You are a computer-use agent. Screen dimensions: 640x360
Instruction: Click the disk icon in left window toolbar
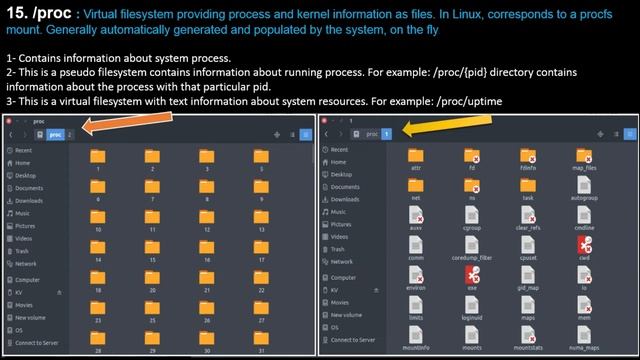40,135
